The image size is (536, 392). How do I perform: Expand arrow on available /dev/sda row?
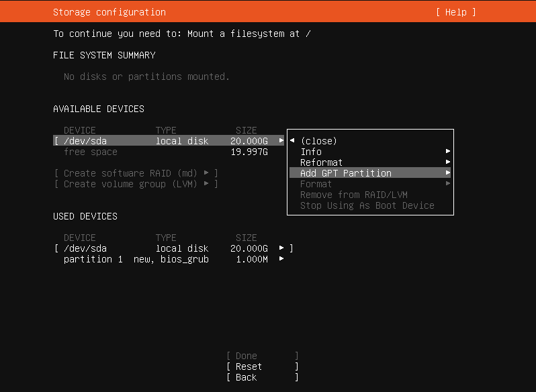pos(281,140)
